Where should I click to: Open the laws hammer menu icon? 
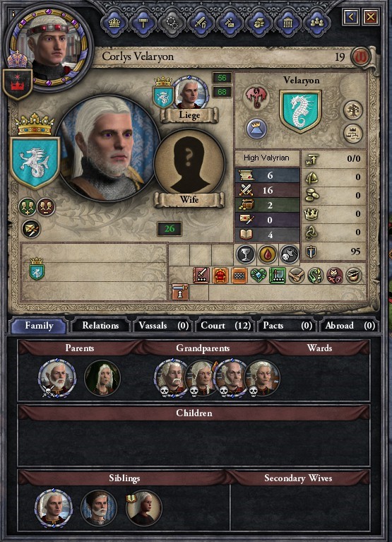point(143,23)
